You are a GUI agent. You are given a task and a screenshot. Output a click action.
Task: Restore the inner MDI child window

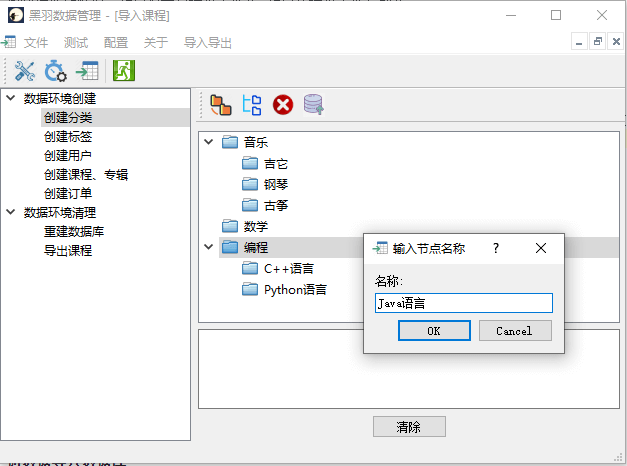(598, 42)
